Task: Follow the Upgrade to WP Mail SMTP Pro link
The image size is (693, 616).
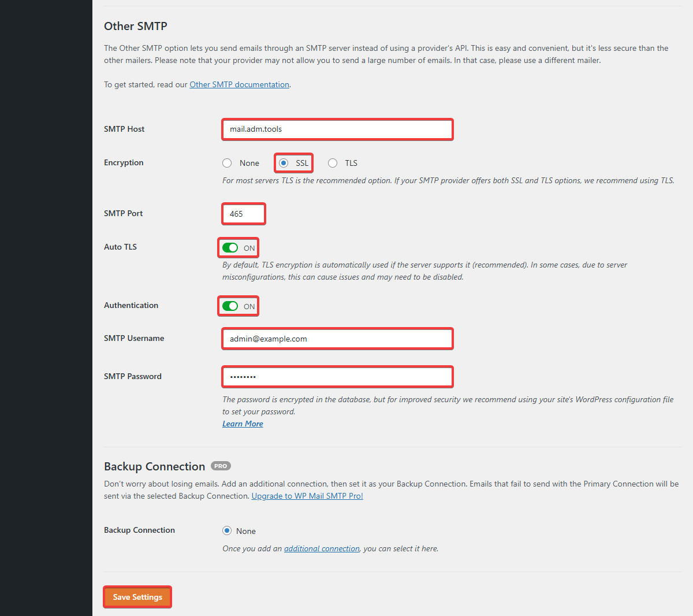Action: coord(307,496)
